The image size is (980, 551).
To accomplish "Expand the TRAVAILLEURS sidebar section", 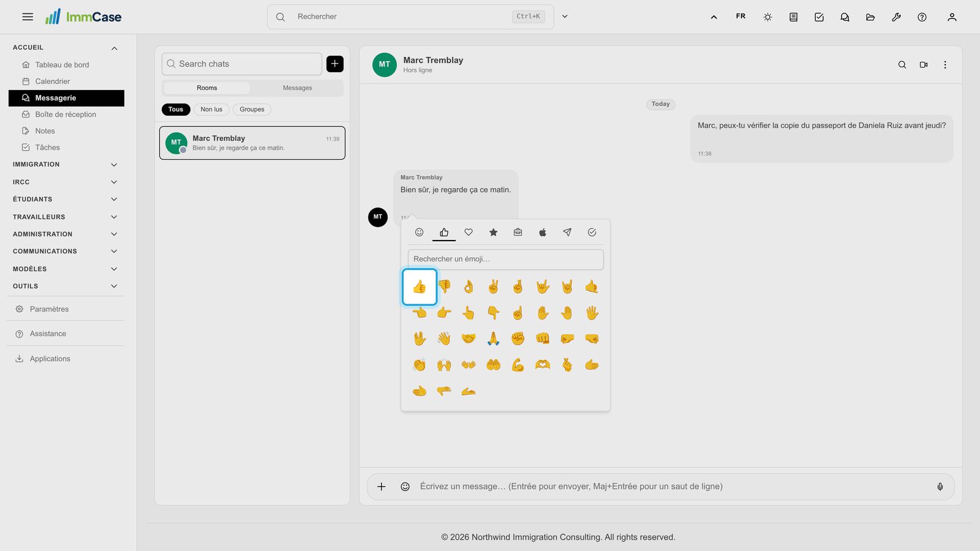I will [65, 217].
